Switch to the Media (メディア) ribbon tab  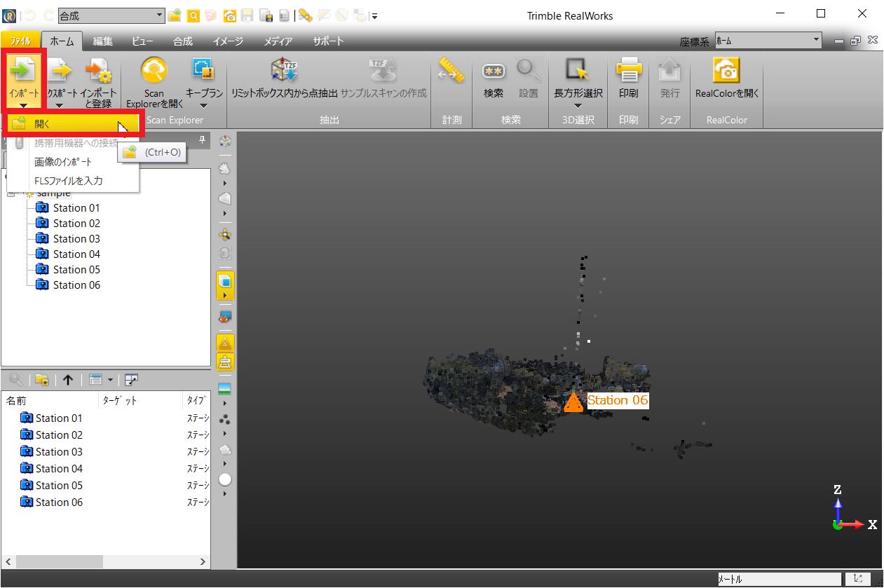278,41
